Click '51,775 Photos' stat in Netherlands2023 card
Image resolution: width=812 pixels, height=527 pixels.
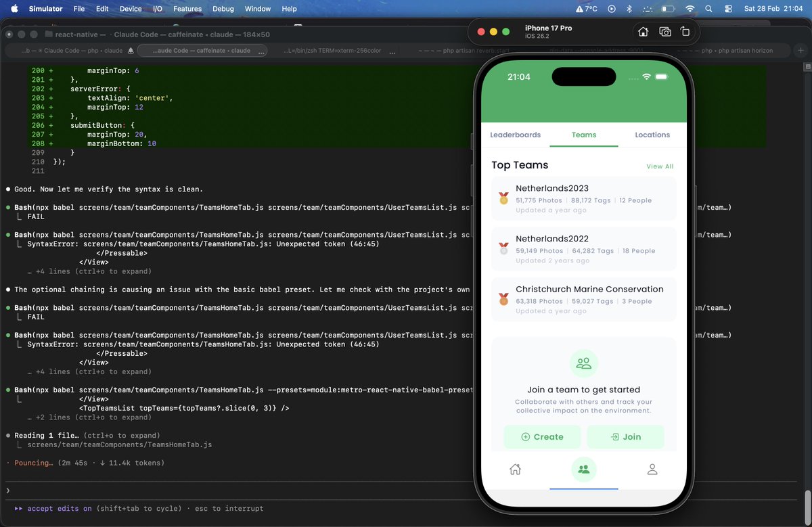coord(539,201)
